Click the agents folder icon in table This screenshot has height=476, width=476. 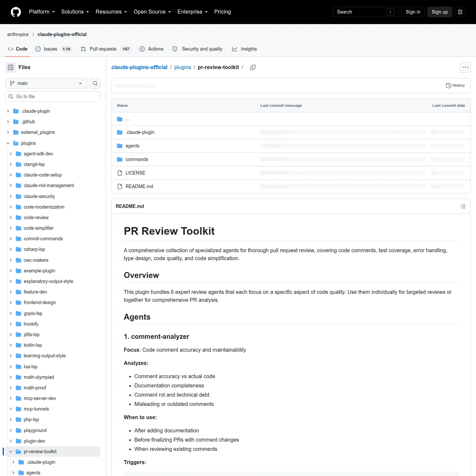(x=120, y=146)
